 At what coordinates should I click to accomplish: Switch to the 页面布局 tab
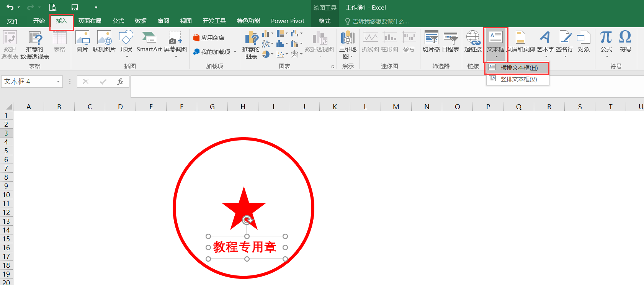coord(90,21)
